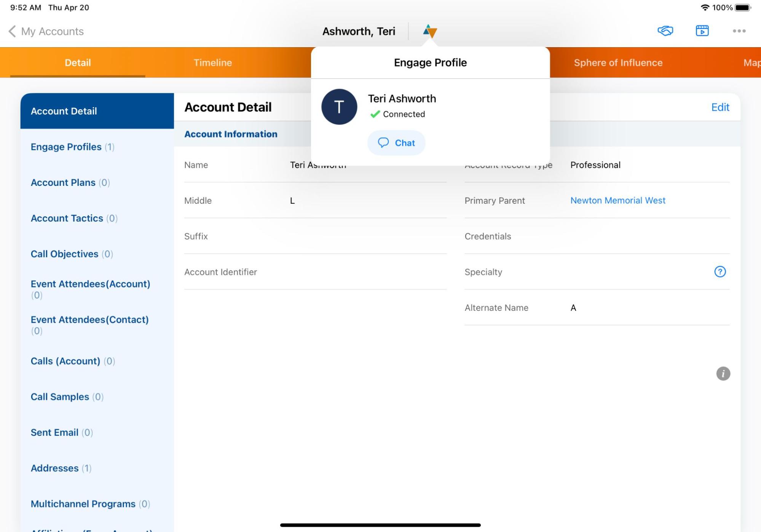This screenshot has width=761, height=532.
Task: Start a Chat with Teri Ashworth
Action: tap(396, 143)
